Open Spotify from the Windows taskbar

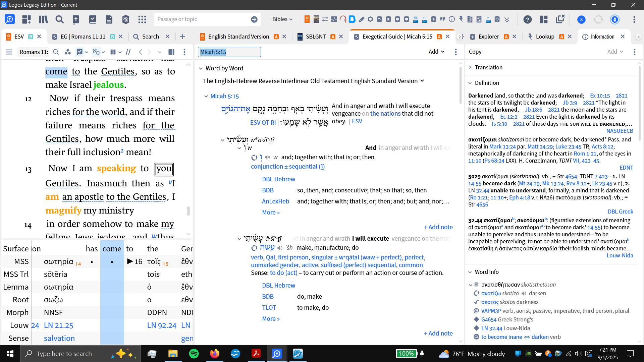pyautogui.click(x=194, y=354)
